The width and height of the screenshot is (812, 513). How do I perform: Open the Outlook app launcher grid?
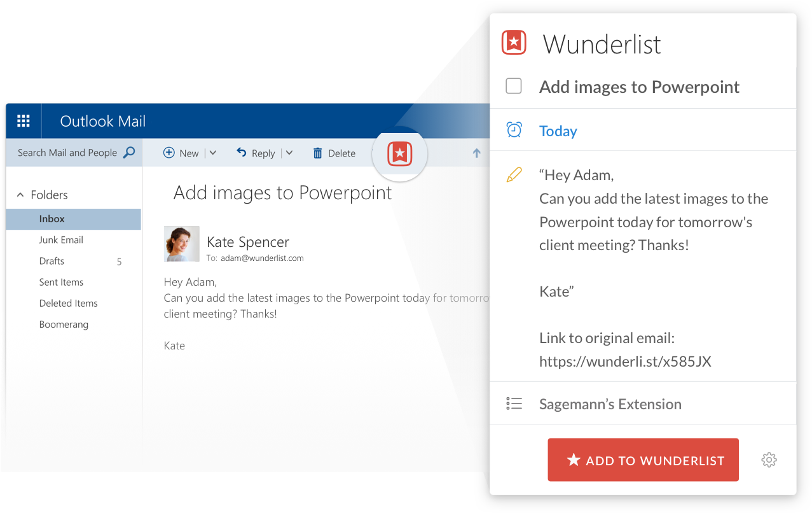pyautogui.click(x=24, y=121)
